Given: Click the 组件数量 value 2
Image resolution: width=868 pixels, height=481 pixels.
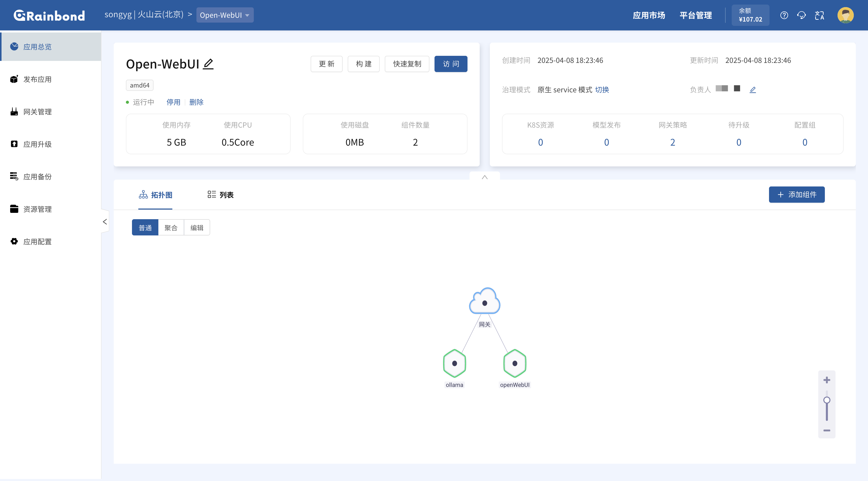Looking at the screenshot, I should (x=415, y=142).
